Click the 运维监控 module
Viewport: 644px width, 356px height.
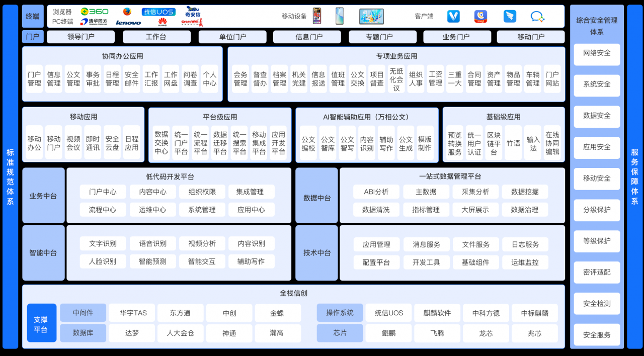[x=525, y=262]
